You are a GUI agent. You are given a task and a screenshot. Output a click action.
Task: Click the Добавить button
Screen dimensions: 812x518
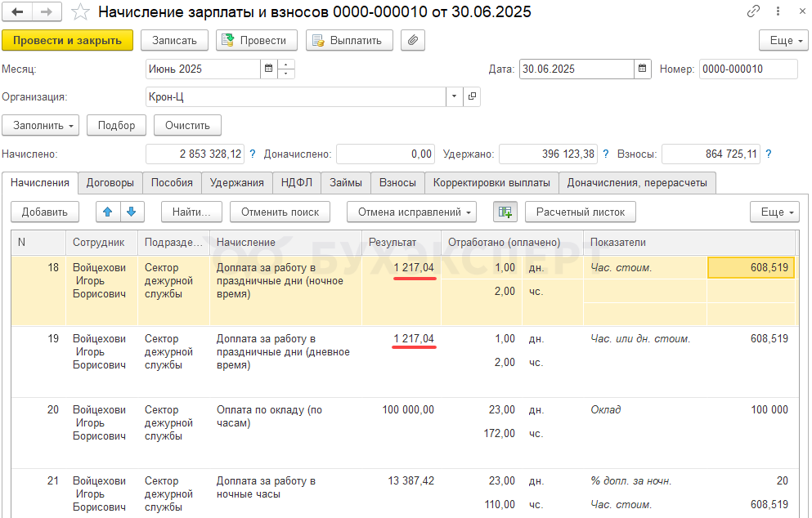click(44, 212)
